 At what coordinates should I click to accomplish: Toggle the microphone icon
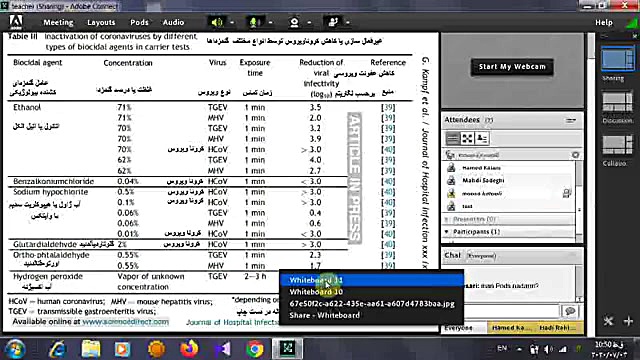click(x=254, y=22)
